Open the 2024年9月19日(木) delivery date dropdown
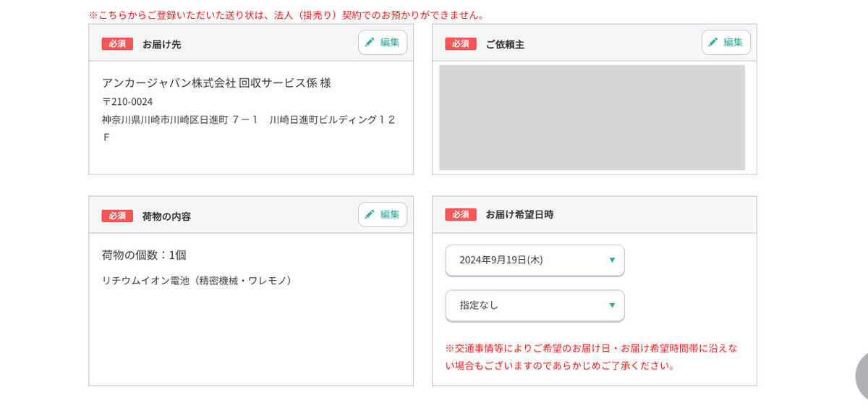The height and width of the screenshot is (411, 868). tap(534, 260)
